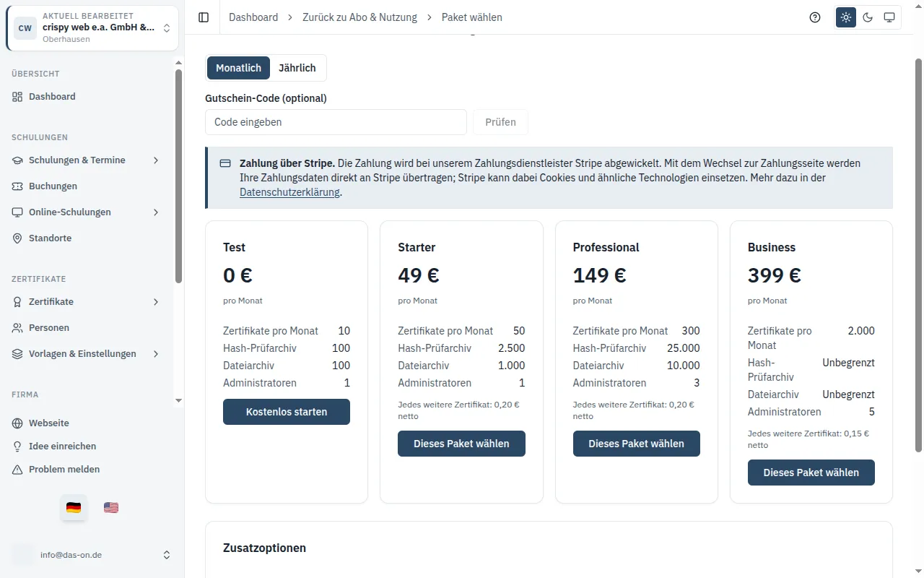Switch language with the US flag
Screen dimensions: 924x578
pyautogui.click(x=111, y=508)
